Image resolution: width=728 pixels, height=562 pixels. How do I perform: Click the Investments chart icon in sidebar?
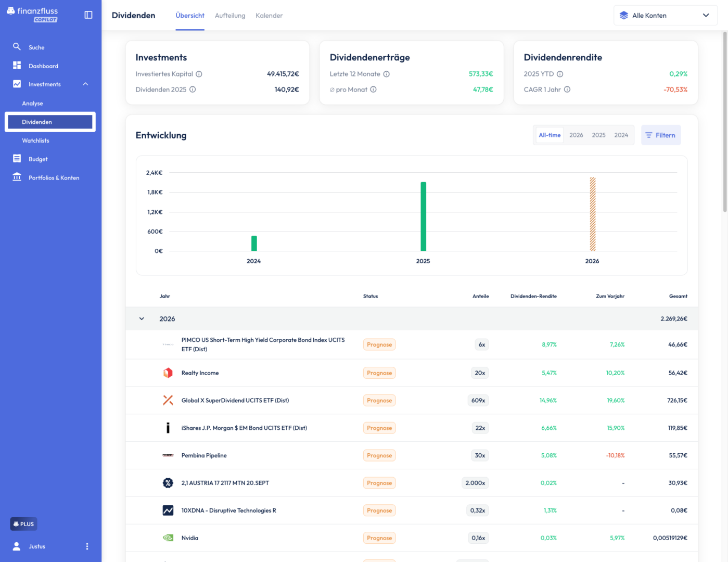[x=17, y=84]
